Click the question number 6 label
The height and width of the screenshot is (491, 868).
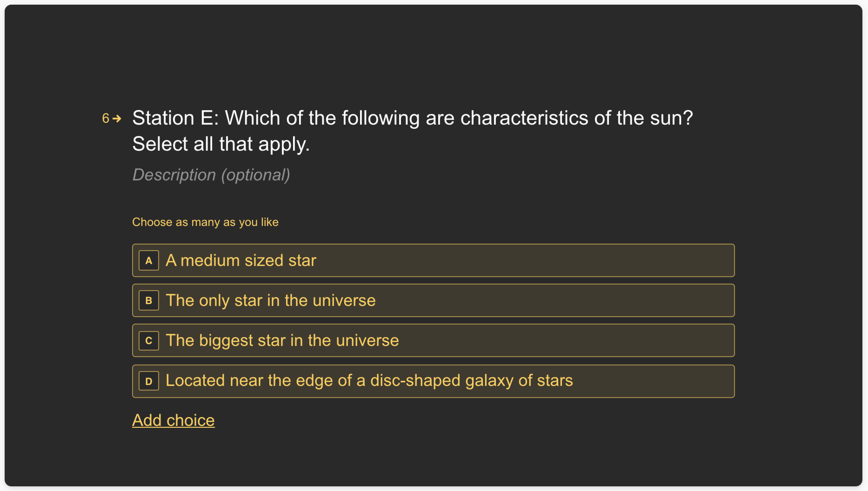pos(106,118)
